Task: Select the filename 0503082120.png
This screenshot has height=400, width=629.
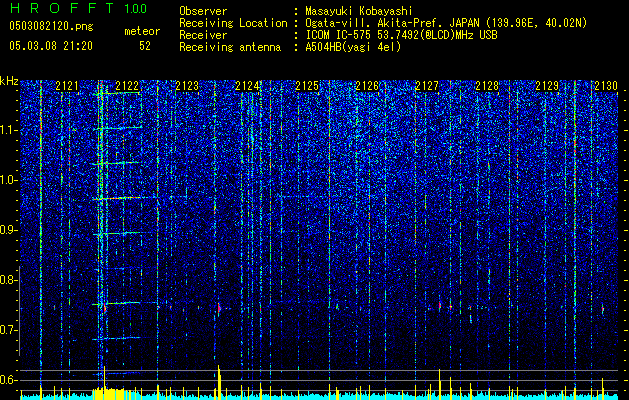Action: pyautogui.click(x=51, y=26)
